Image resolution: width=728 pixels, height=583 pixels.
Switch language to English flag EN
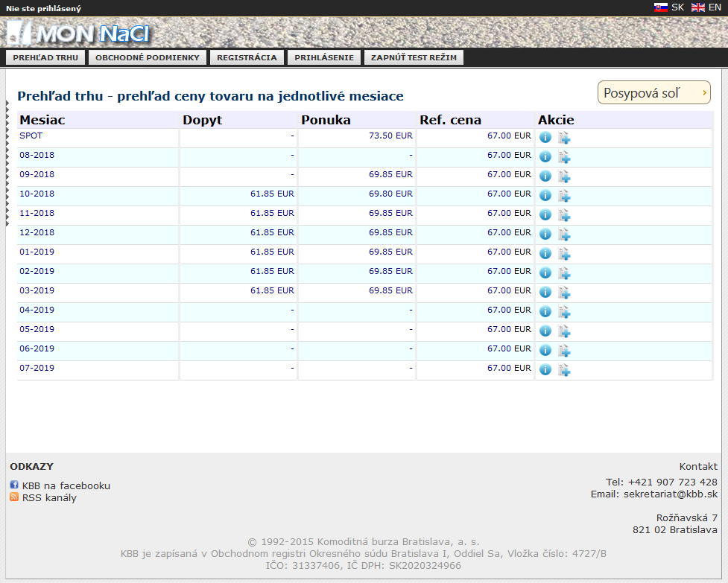[706, 7]
